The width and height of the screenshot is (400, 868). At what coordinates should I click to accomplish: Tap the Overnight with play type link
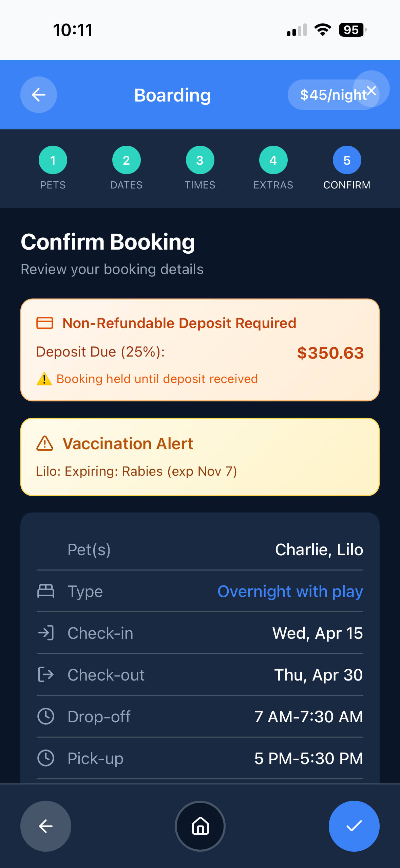click(x=290, y=592)
